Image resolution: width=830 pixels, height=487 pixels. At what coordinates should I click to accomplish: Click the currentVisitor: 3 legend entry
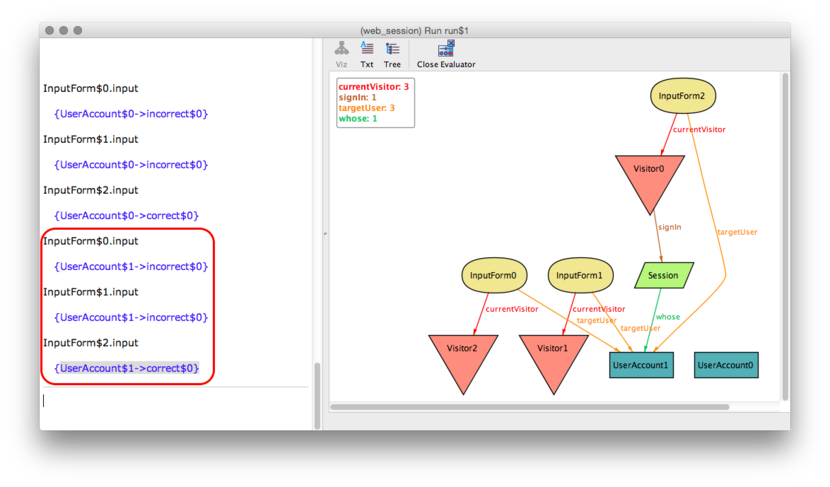pyautogui.click(x=374, y=87)
